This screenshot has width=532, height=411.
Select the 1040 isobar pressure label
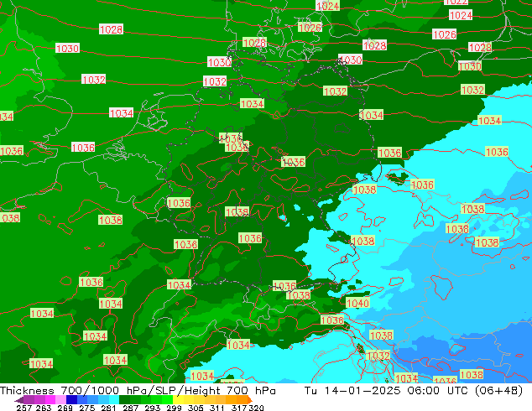tap(357, 303)
